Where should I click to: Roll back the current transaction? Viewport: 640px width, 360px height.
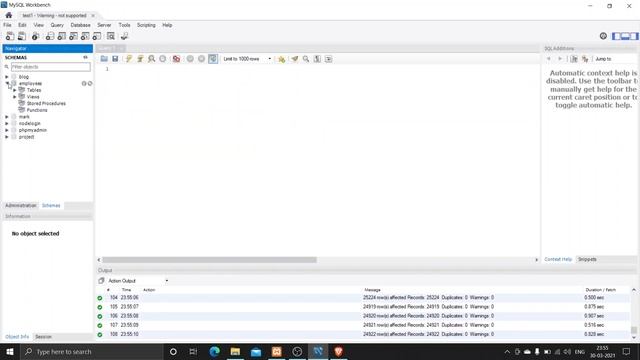pos(201,59)
